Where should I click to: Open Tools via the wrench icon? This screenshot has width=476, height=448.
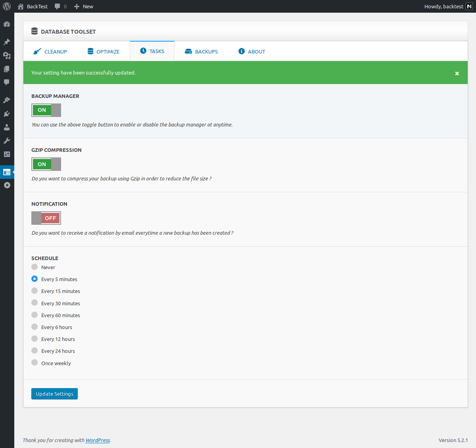click(x=7, y=141)
